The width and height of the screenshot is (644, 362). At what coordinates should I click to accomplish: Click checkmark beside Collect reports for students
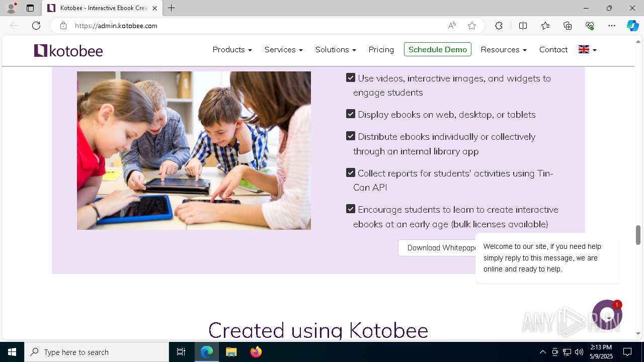[351, 172]
